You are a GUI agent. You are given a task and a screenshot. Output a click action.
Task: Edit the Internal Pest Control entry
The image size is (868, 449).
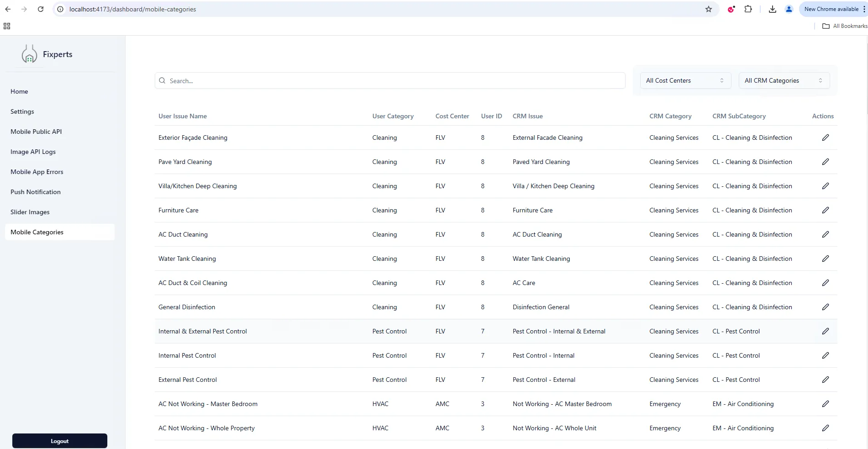825,355
